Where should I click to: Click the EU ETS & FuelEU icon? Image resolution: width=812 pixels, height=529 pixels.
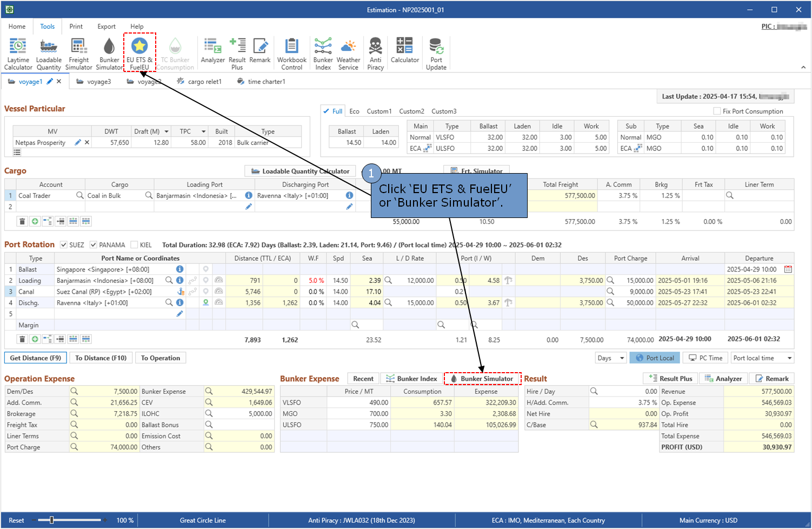click(x=139, y=53)
